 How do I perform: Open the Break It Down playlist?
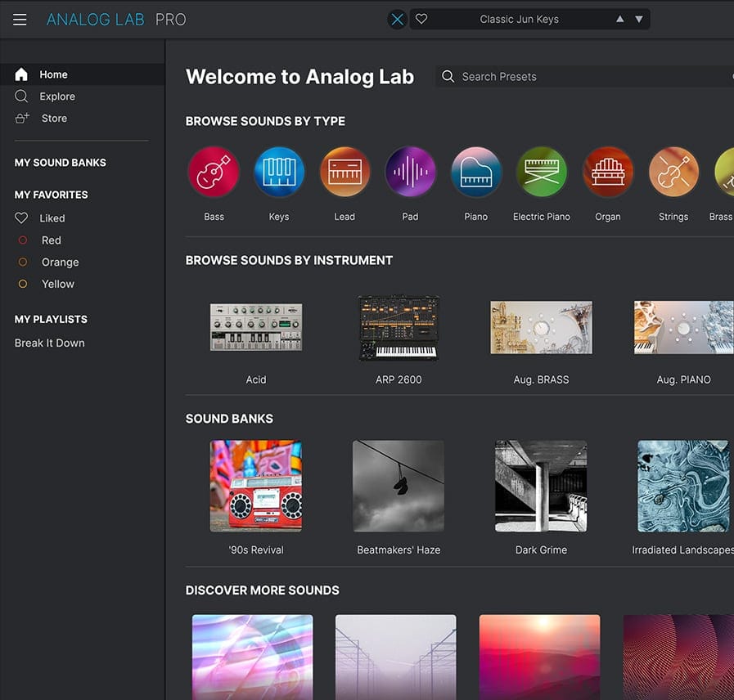(49, 343)
